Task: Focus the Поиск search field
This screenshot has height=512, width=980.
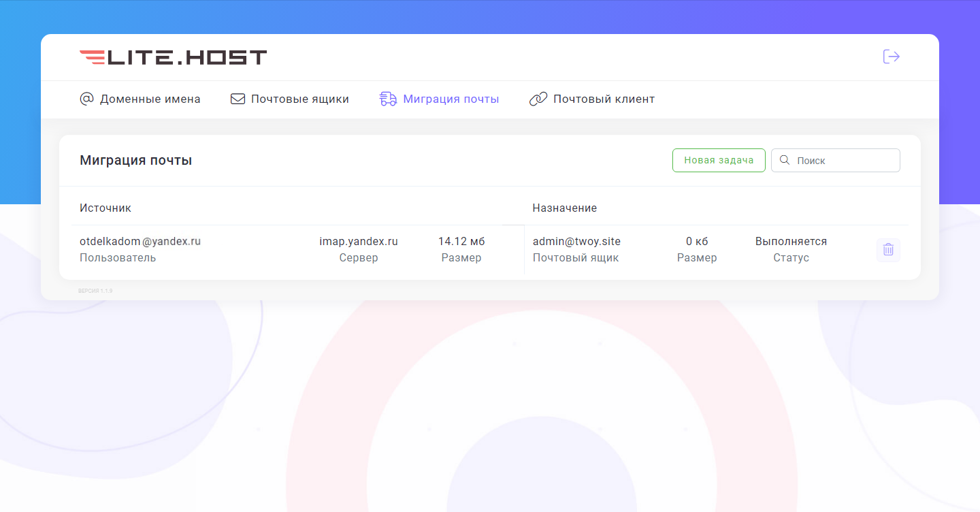Action: (x=836, y=160)
